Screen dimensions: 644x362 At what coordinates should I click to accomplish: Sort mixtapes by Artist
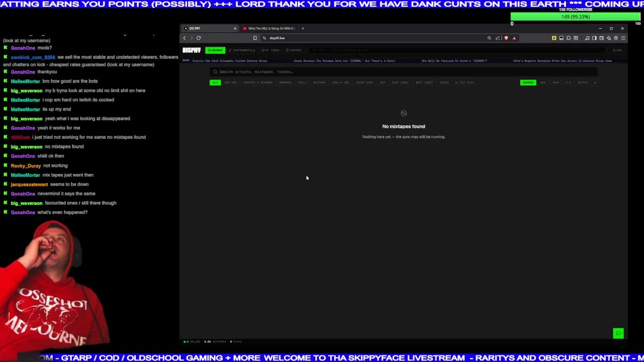(x=583, y=82)
